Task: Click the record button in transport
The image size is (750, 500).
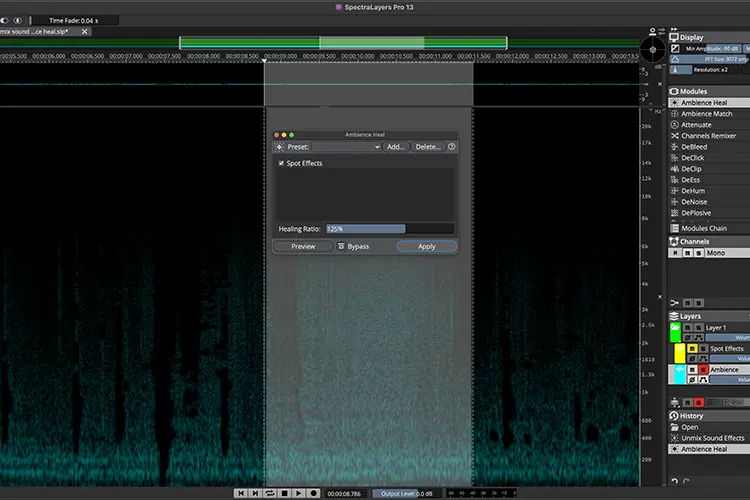Action: click(314, 493)
